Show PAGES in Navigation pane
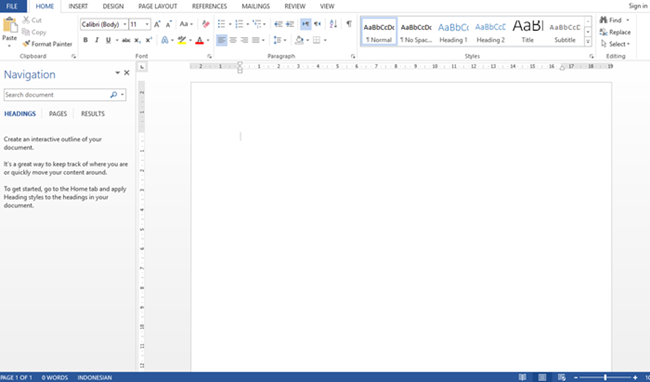The image size is (650, 382). pos(58,114)
